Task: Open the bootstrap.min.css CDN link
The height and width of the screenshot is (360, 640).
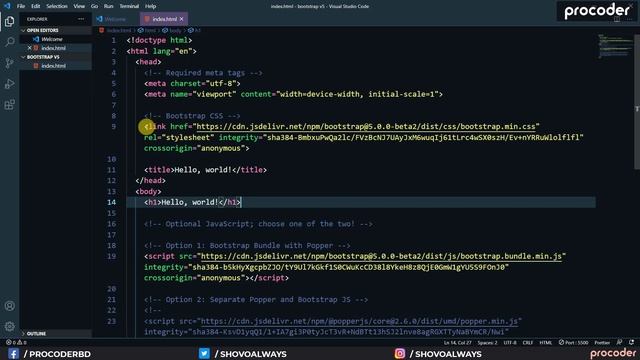Action: [x=366, y=127]
